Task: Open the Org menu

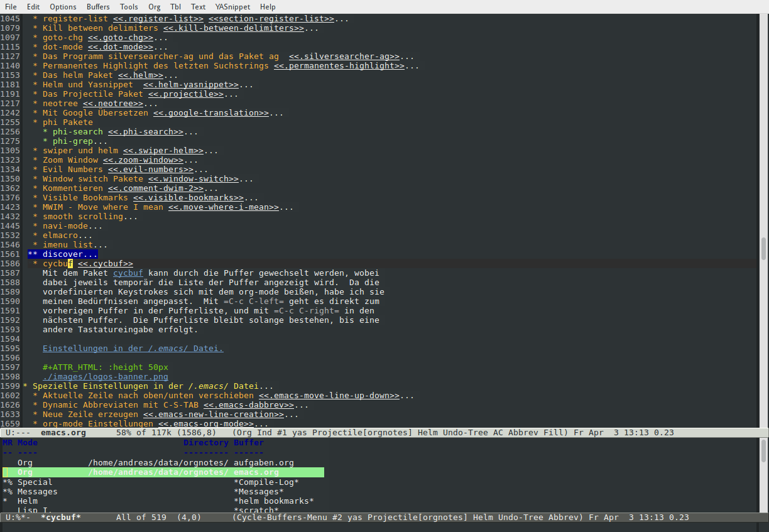Action: (154, 7)
